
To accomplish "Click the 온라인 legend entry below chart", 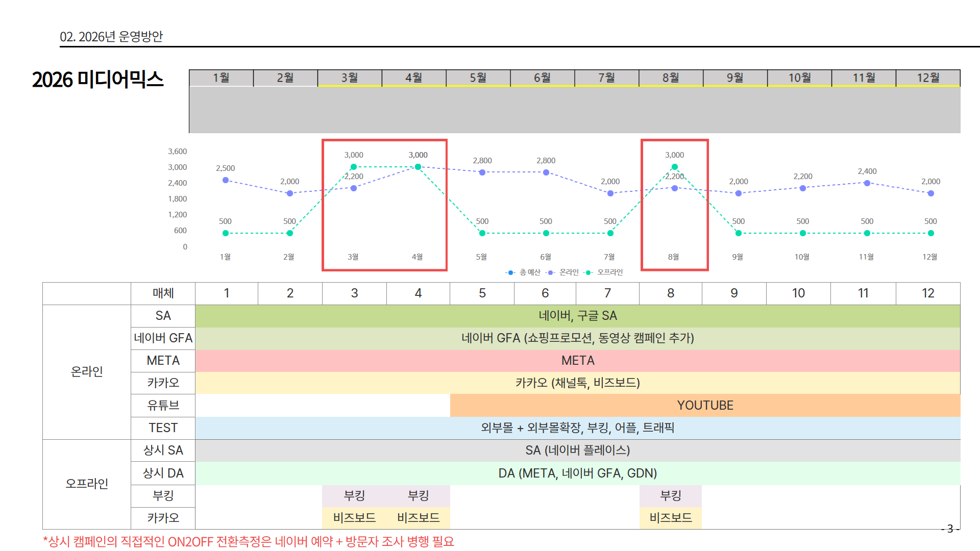I will 568,272.
